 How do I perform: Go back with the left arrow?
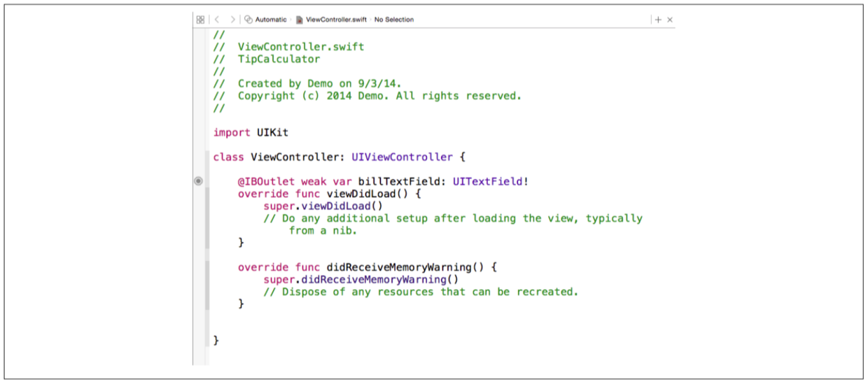pyautogui.click(x=217, y=20)
